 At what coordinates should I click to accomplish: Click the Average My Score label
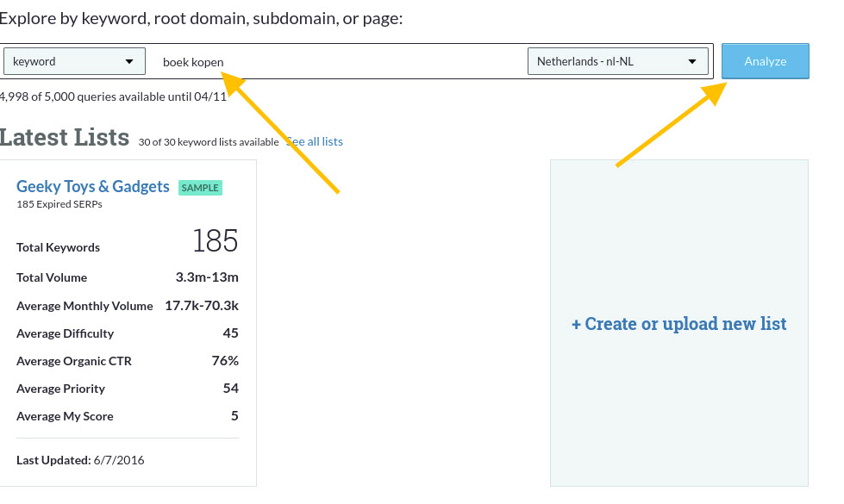coord(65,416)
